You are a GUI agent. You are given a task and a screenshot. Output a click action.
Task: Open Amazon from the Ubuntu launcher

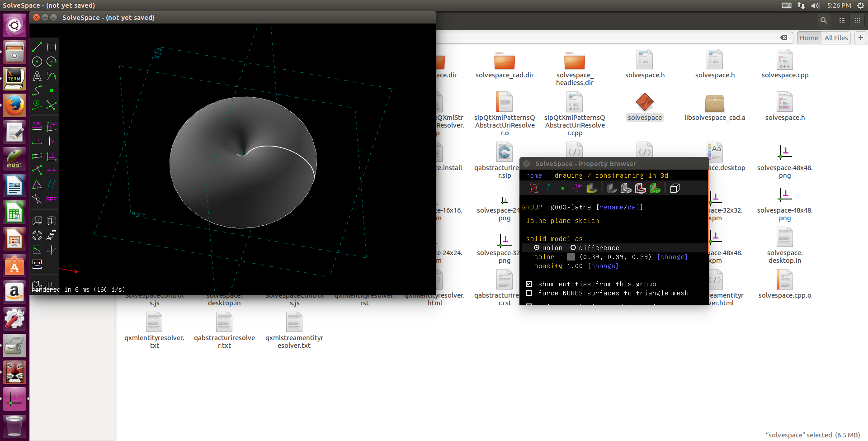tap(14, 292)
